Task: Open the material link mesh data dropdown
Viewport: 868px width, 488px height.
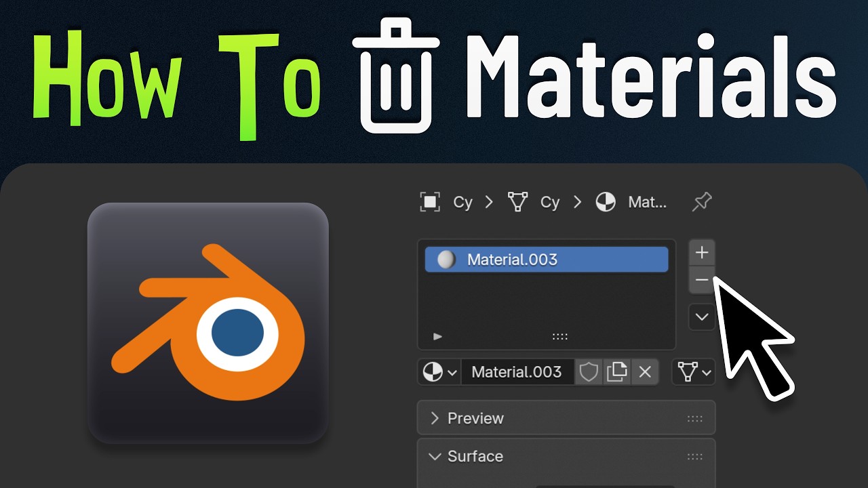Action: pos(694,372)
